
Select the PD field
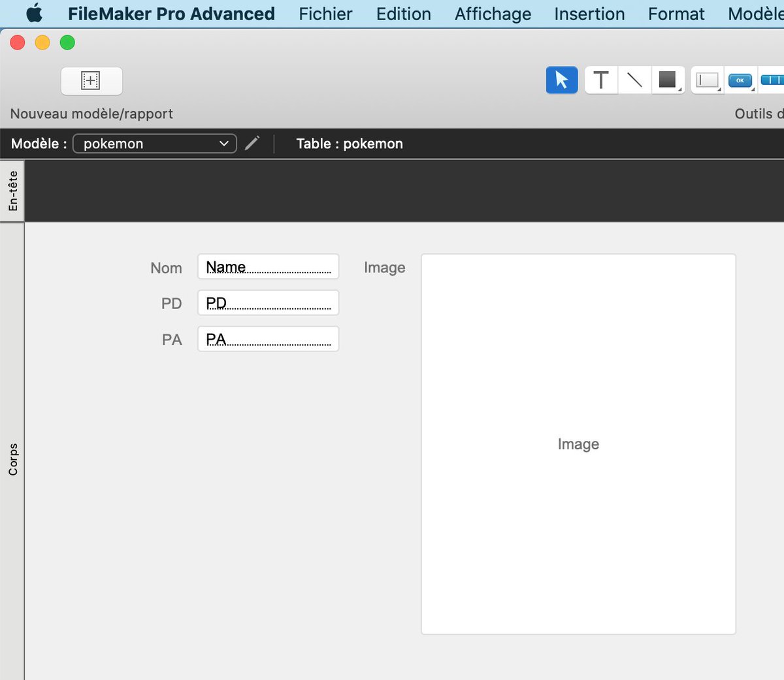click(269, 302)
